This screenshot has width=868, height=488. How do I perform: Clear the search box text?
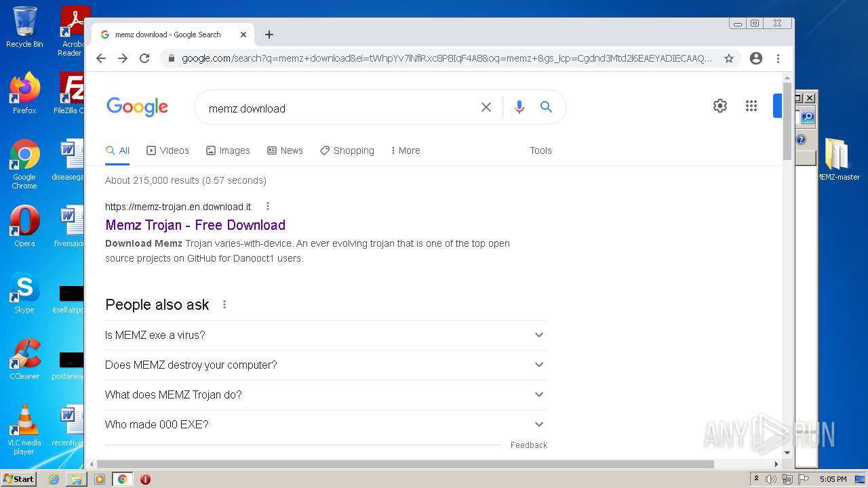486,107
